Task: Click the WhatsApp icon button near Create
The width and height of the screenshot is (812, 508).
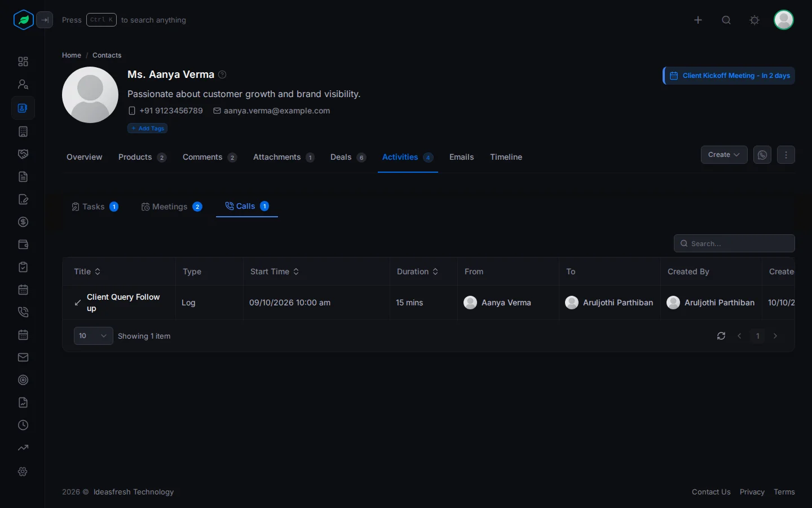Action: pyautogui.click(x=762, y=155)
